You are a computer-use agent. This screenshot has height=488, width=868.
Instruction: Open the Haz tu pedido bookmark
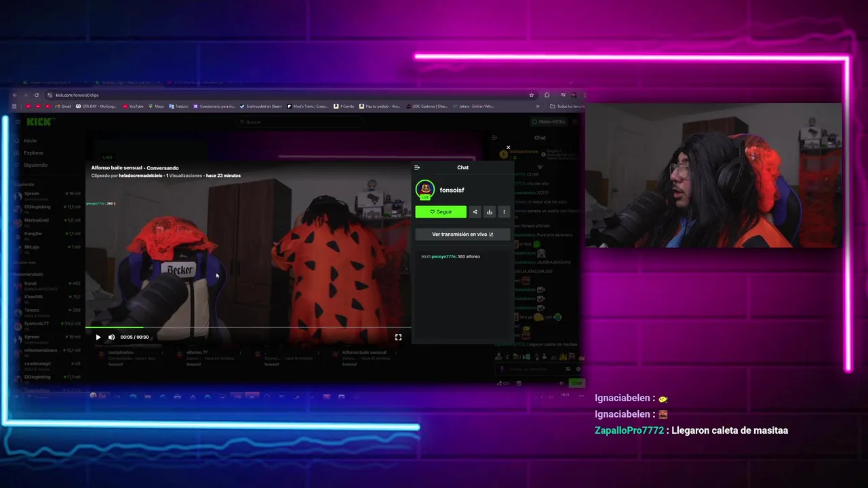[x=380, y=106]
